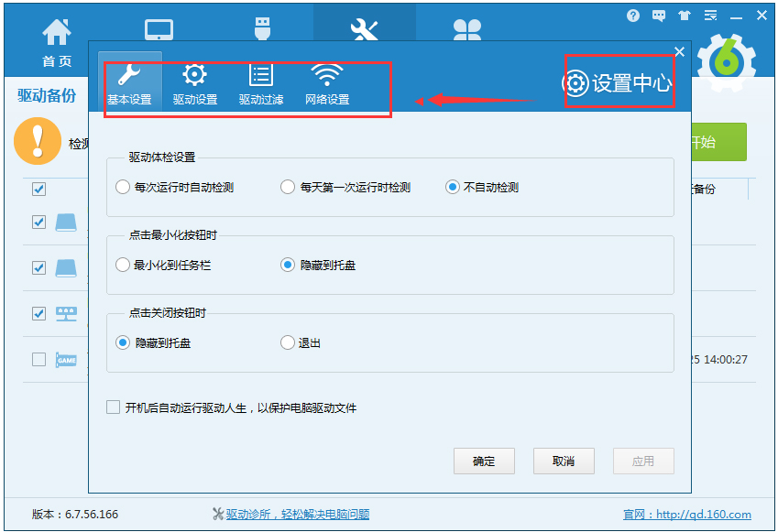The width and height of the screenshot is (778, 532).
Task: Click the USB device icon in top navigation
Action: [262, 27]
